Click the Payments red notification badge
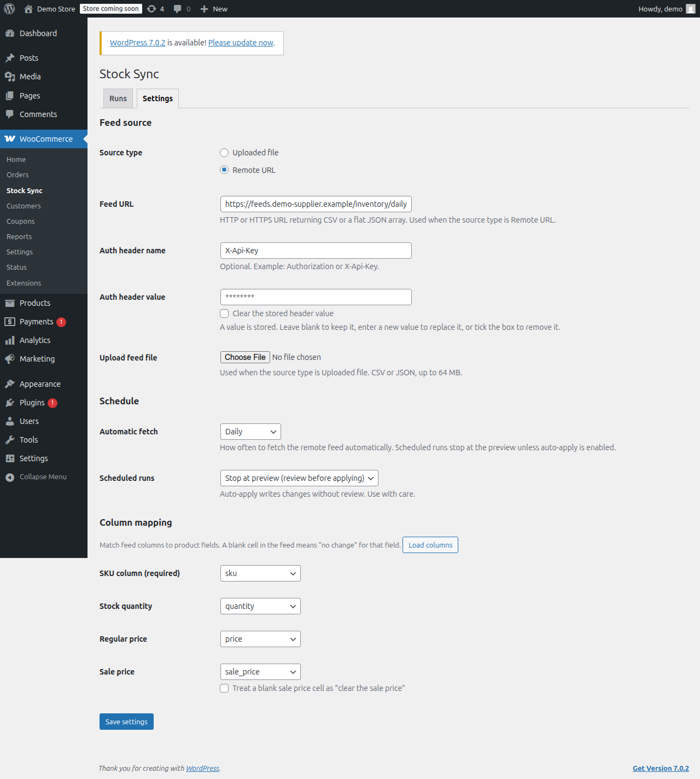 61,322
